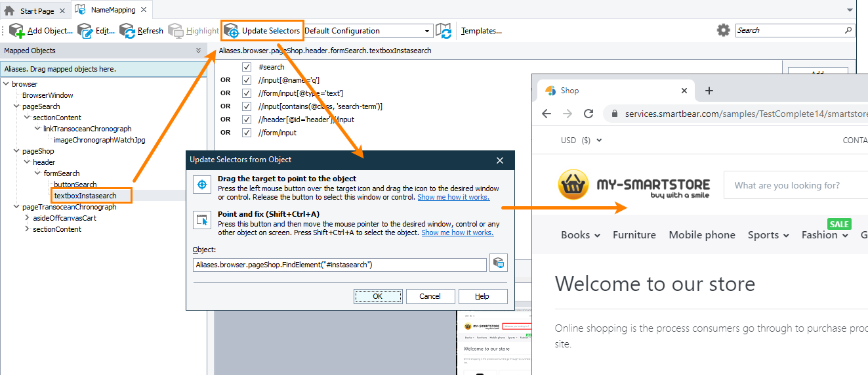This screenshot has height=375, width=868.
Task: Collapse the browser tree node
Action: (x=5, y=84)
